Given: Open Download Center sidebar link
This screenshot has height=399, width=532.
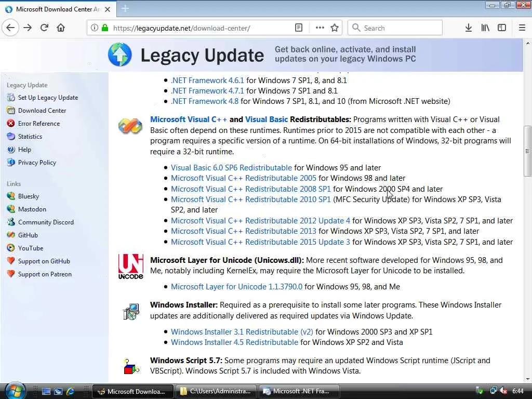Looking at the screenshot, I should tap(42, 110).
